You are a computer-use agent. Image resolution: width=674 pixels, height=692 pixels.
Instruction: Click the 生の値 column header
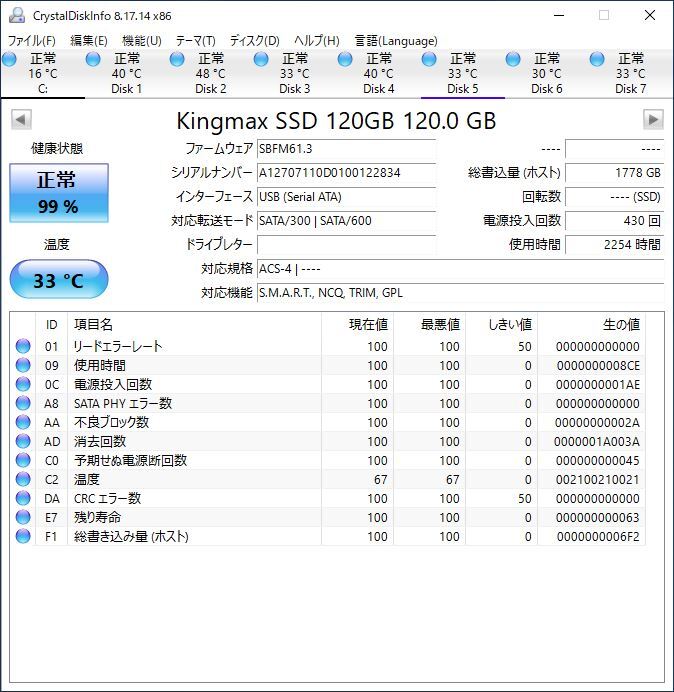click(591, 325)
